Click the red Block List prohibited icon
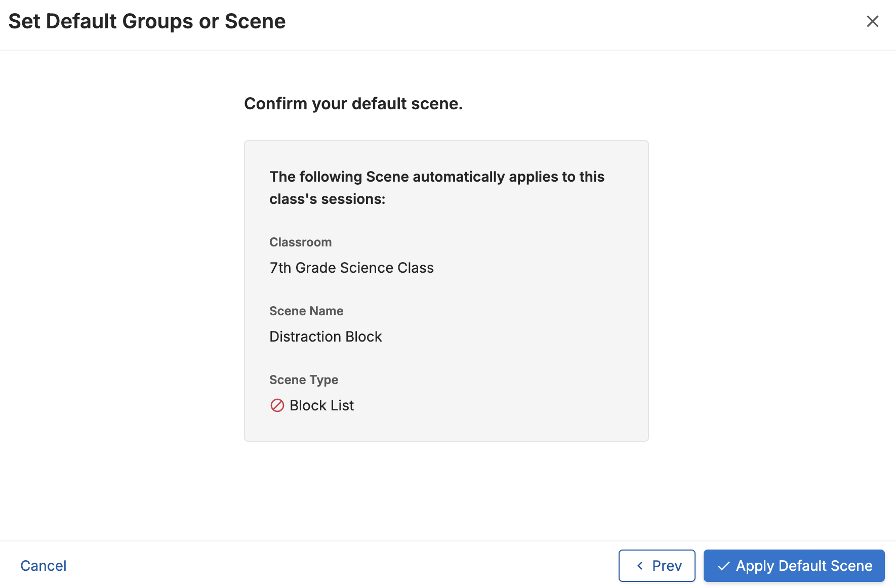896x588 pixels. pos(277,405)
